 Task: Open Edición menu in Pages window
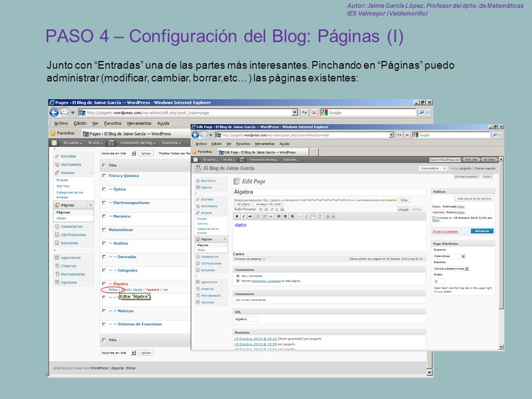80,124
